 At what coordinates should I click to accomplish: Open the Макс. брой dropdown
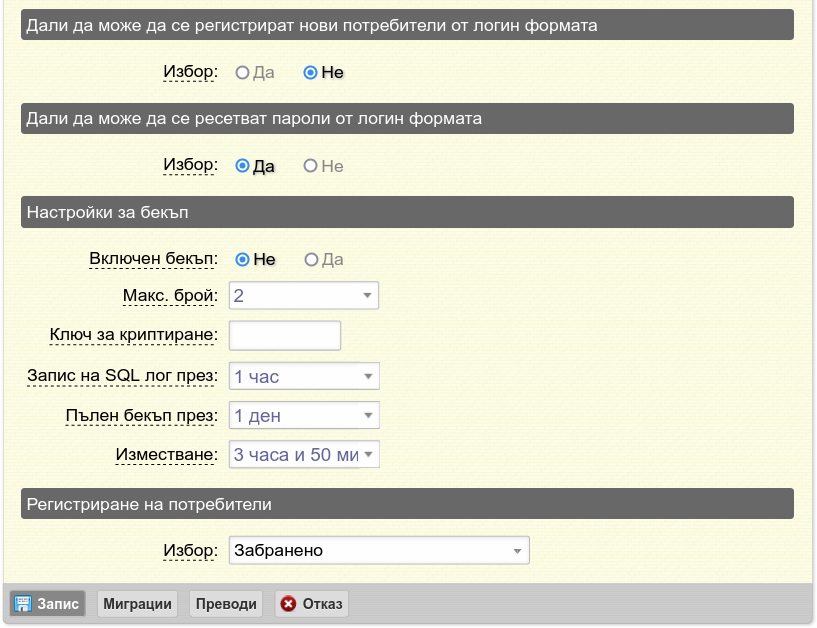(x=304, y=295)
